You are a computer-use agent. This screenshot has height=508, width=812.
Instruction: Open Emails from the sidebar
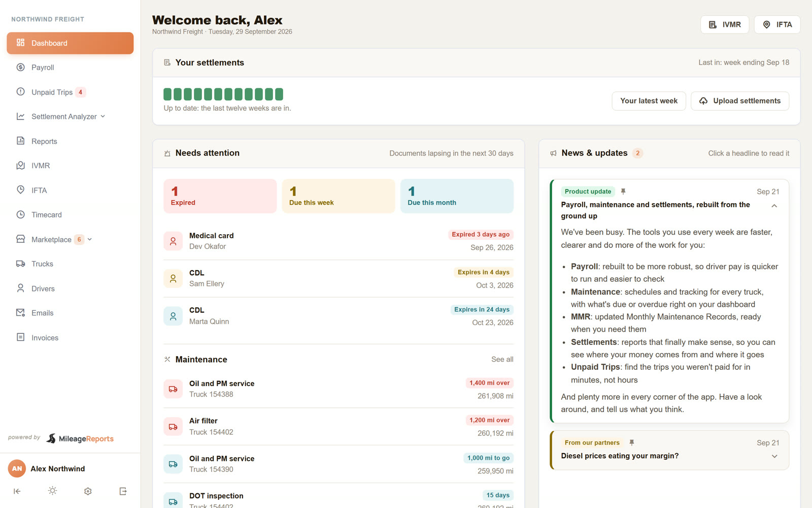(70, 313)
